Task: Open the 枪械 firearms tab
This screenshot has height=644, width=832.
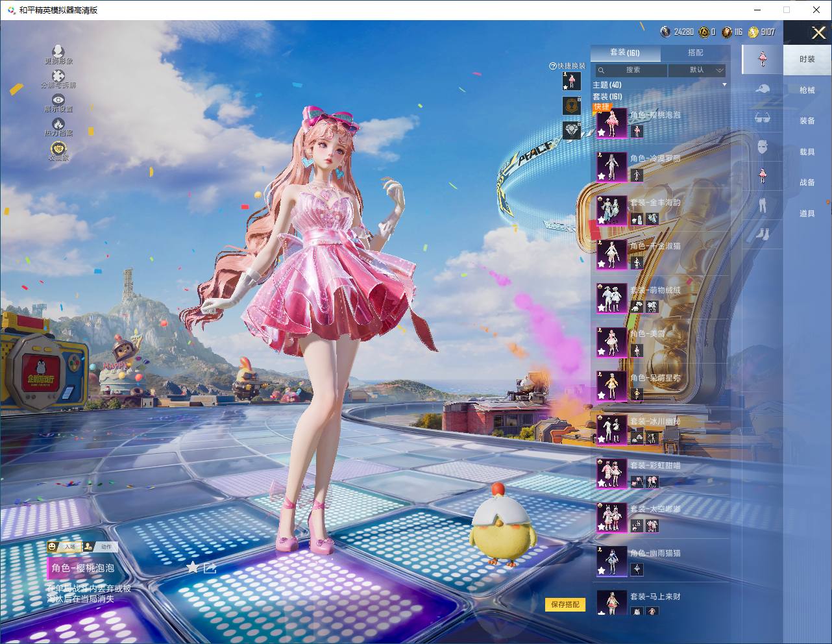Action: 807,90
